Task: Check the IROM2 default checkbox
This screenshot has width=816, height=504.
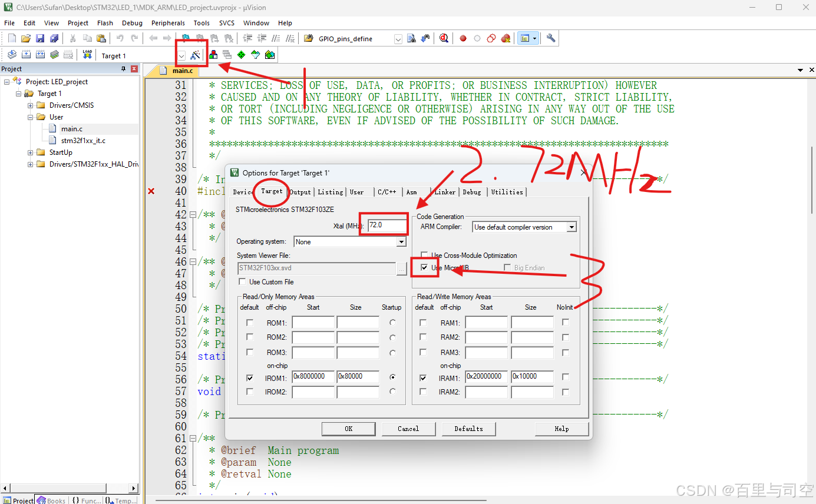Action: tap(250, 392)
